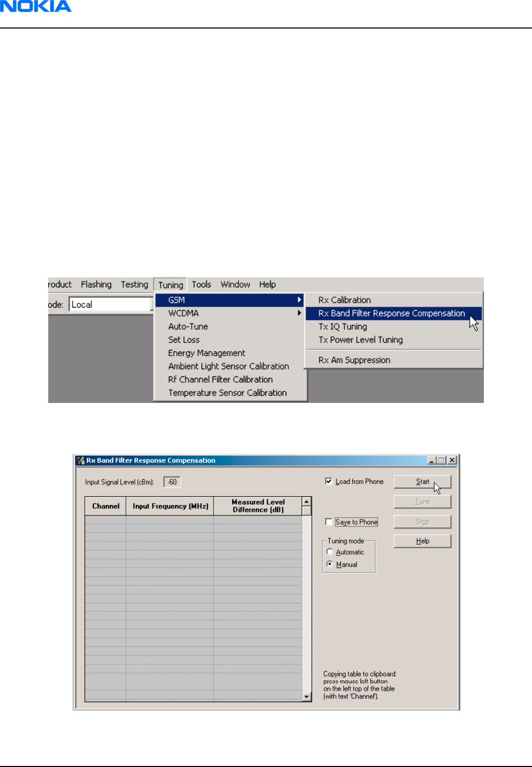Image resolution: width=532 pixels, height=767 pixels.
Task: Choose Rf Channel Filter Calibration
Action: point(230,380)
